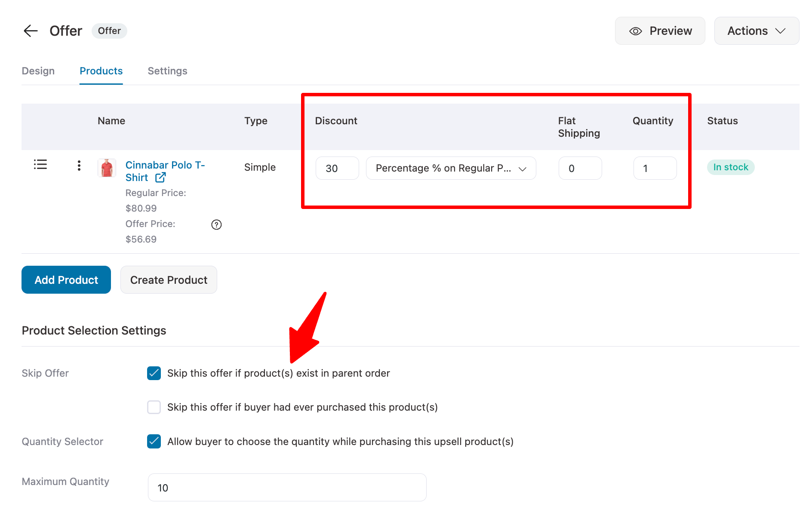The height and width of the screenshot is (522, 812).
Task: Click the Offer Price $56.69 value
Action: click(141, 240)
